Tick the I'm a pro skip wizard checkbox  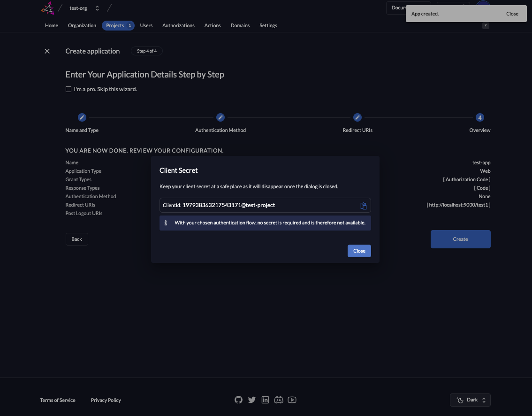point(68,89)
